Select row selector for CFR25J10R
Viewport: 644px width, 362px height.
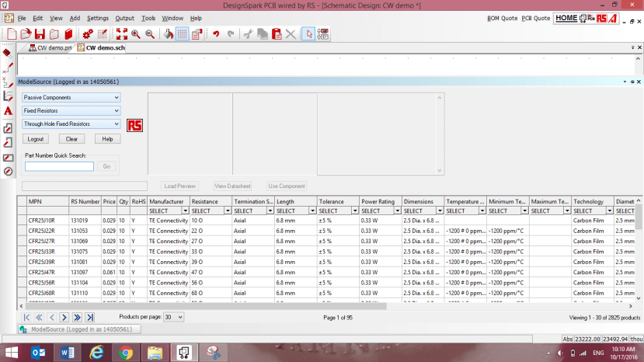coord(23,221)
